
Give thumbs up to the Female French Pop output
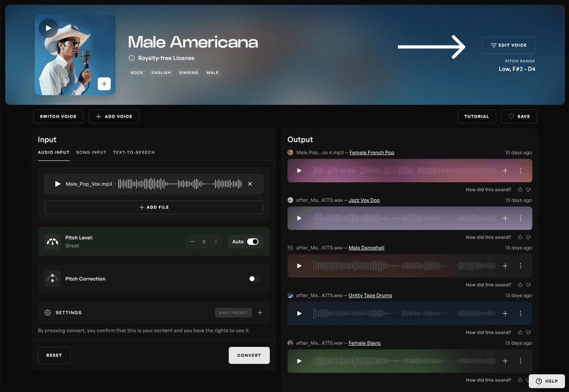click(520, 189)
